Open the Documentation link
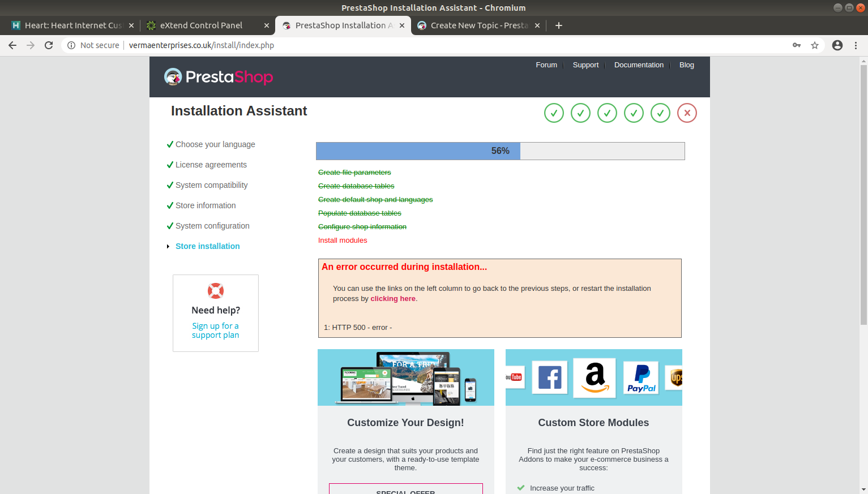The height and width of the screenshot is (494, 868). (x=639, y=65)
